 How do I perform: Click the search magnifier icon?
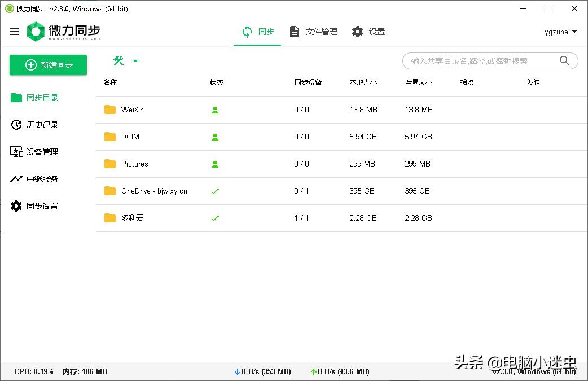point(564,60)
